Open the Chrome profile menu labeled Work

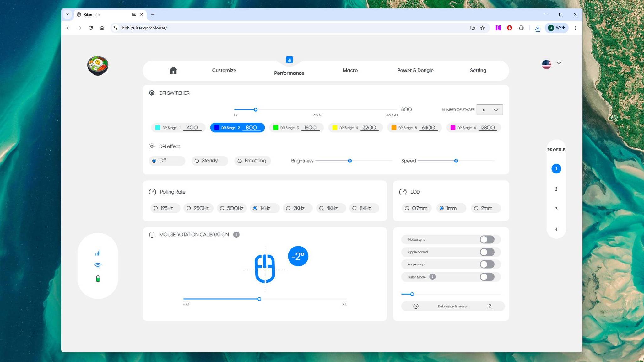coord(556,28)
